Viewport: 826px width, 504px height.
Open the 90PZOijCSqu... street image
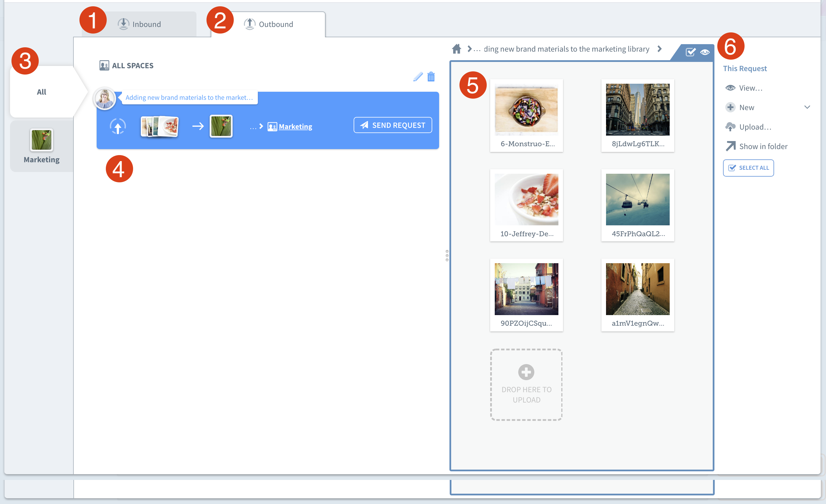(x=526, y=295)
